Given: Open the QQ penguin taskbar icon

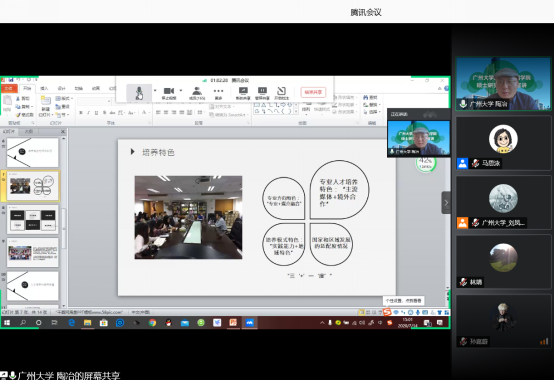Looking at the screenshot, I should (169, 322).
